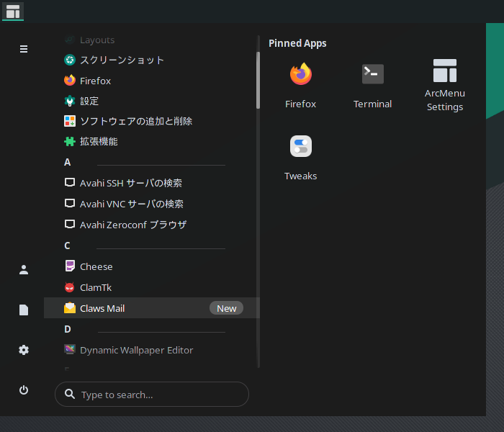
Task: Click the Avahi SSH monitor icon
Action: coord(70,183)
